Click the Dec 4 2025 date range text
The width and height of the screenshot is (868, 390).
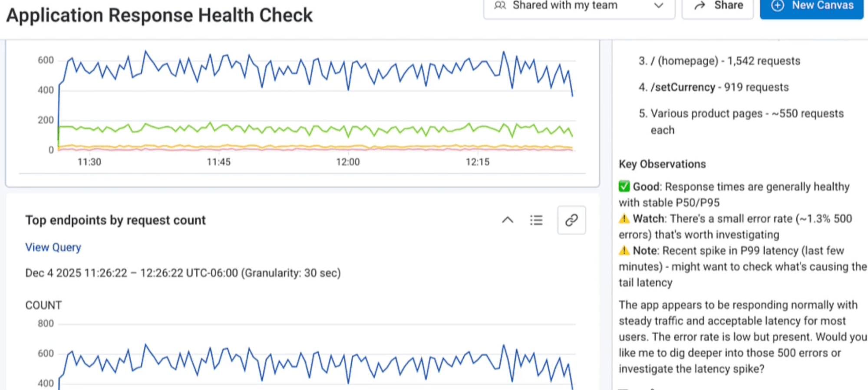182,273
